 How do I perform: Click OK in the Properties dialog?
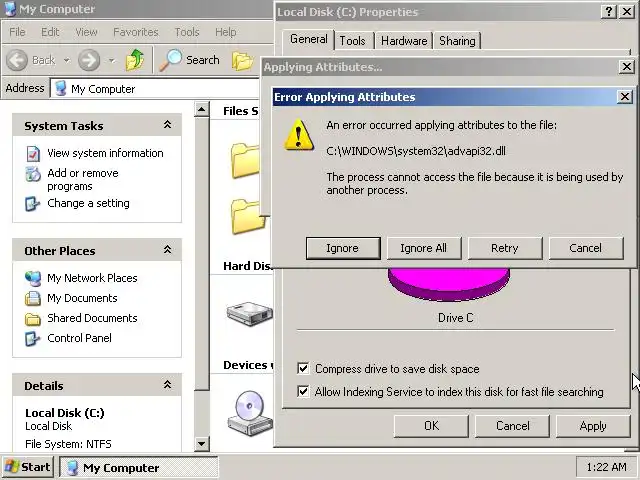[x=431, y=426]
